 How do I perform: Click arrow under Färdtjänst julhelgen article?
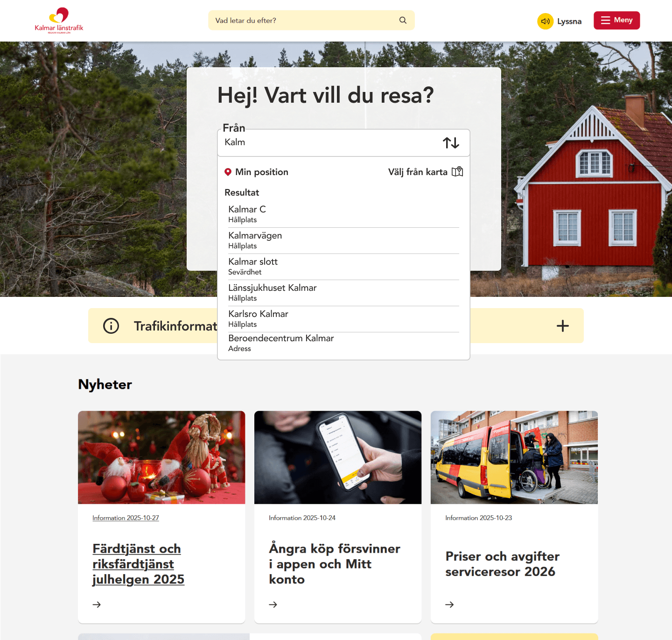click(x=97, y=605)
